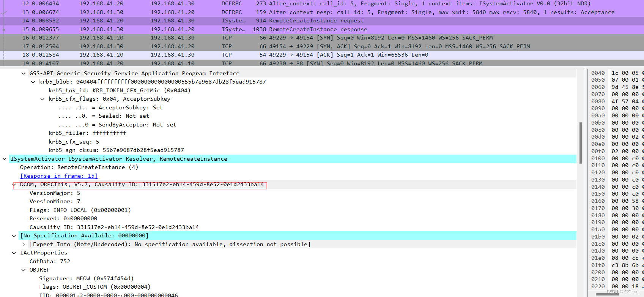Select packet 16 TCP SYN row

pyautogui.click(x=322, y=38)
